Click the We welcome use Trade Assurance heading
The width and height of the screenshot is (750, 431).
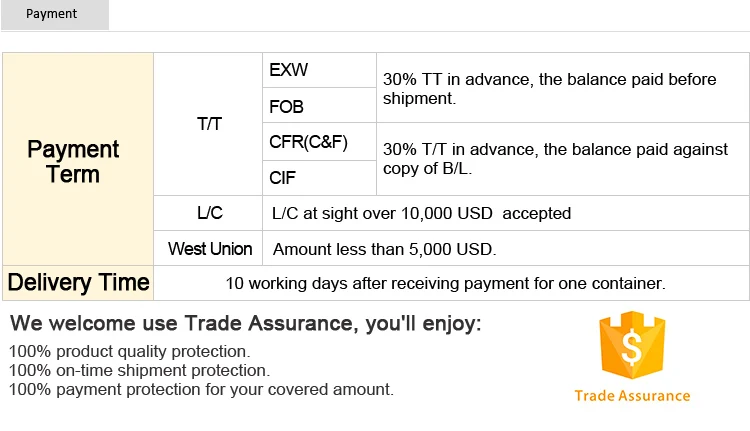(x=245, y=324)
